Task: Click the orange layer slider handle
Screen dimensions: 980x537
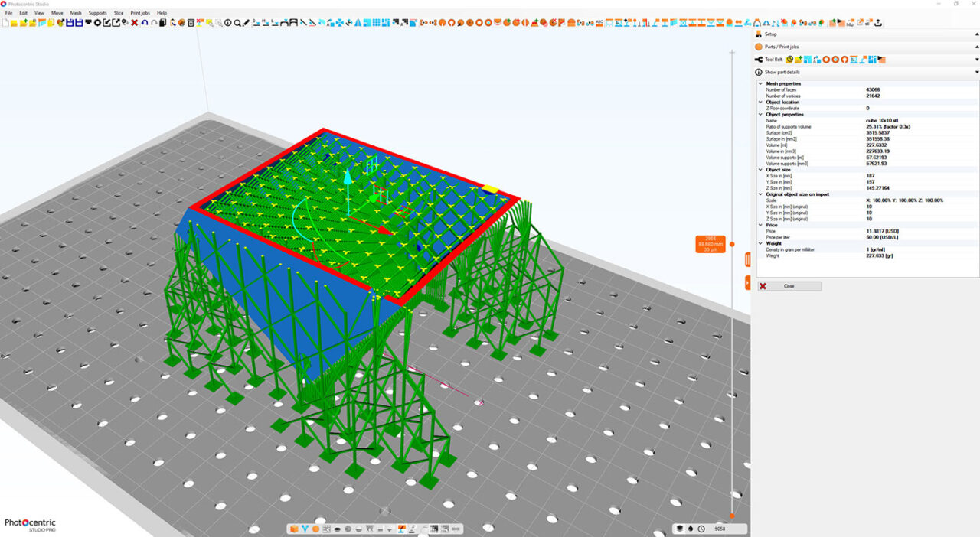Action: (x=732, y=244)
